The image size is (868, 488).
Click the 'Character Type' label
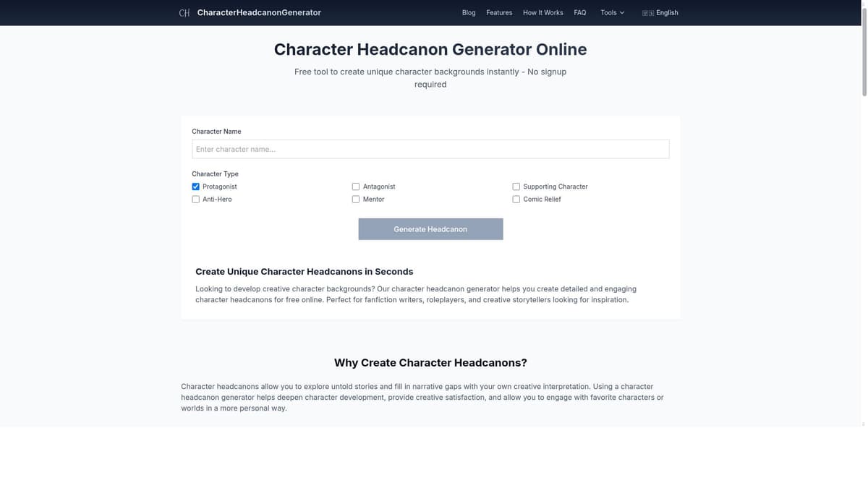(215, 174)
